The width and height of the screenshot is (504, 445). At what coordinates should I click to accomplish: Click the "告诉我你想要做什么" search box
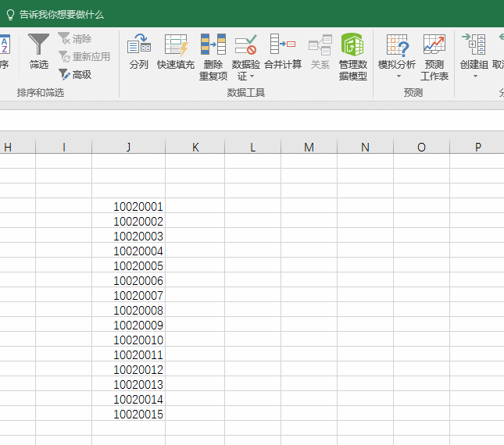61,14
